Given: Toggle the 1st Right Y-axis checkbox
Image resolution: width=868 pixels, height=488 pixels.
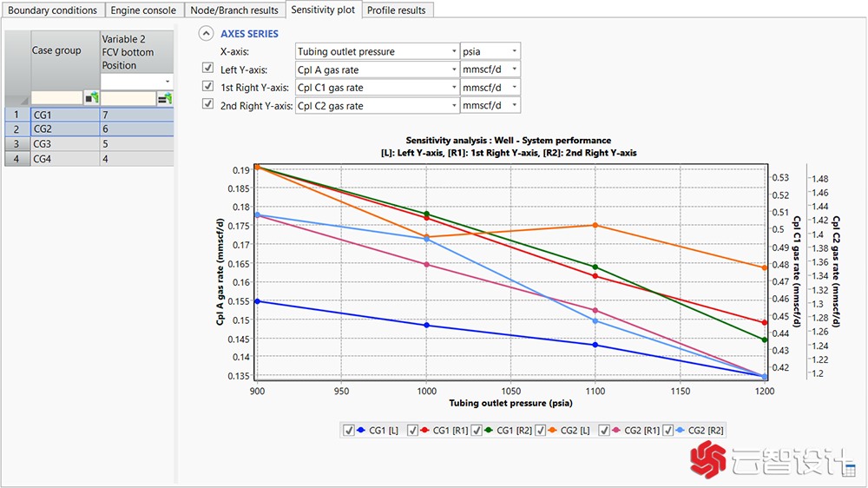Looking at the screenshot, I should [x=207, y=87].
